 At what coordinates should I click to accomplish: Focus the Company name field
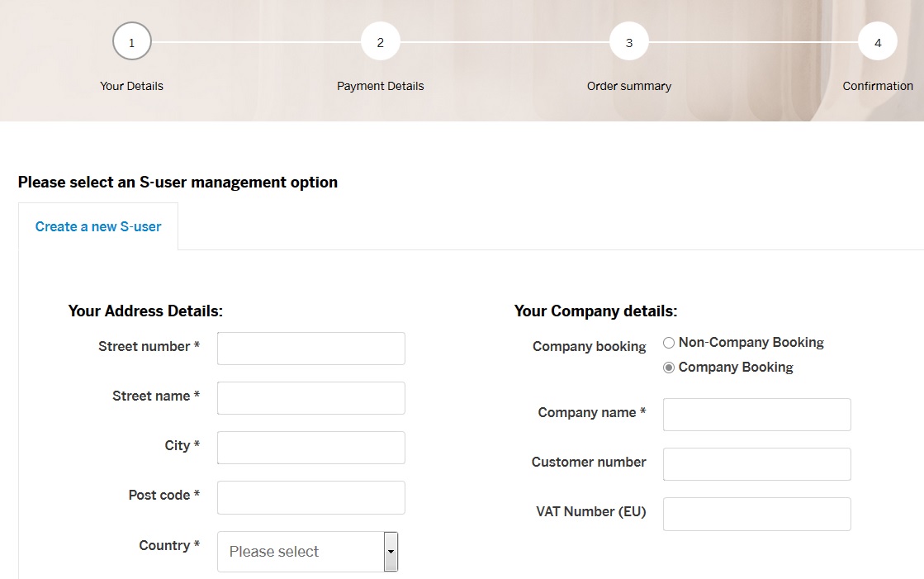(x=757, y=415)
